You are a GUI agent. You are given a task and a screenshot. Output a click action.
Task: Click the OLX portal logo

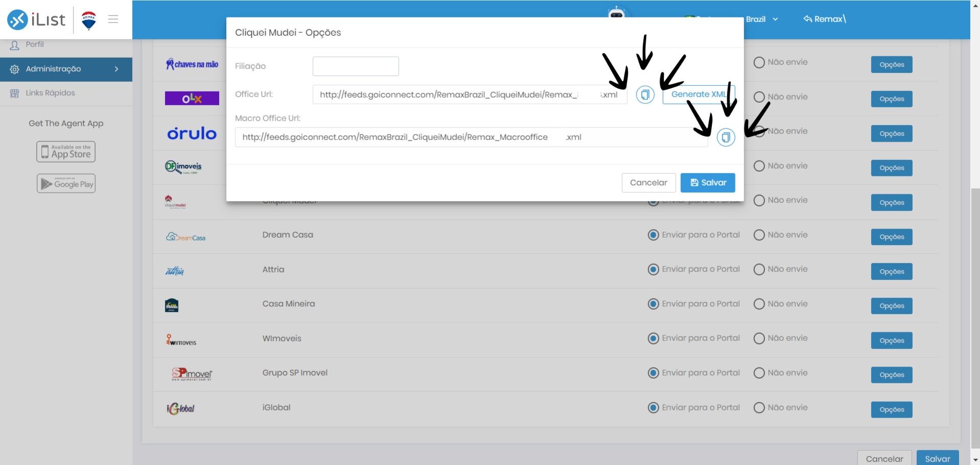(192, 98)
